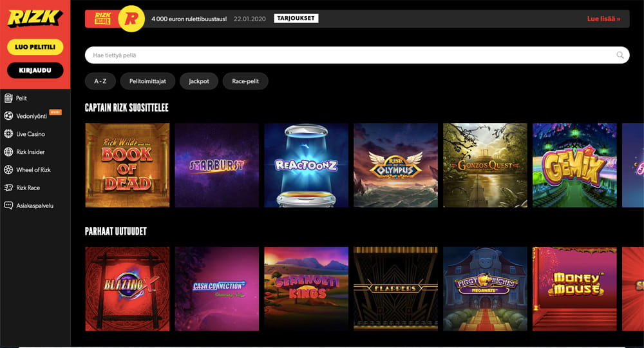
Task: Click the Vedonlyönti soccer ball icon
Action: click(8, 116)
